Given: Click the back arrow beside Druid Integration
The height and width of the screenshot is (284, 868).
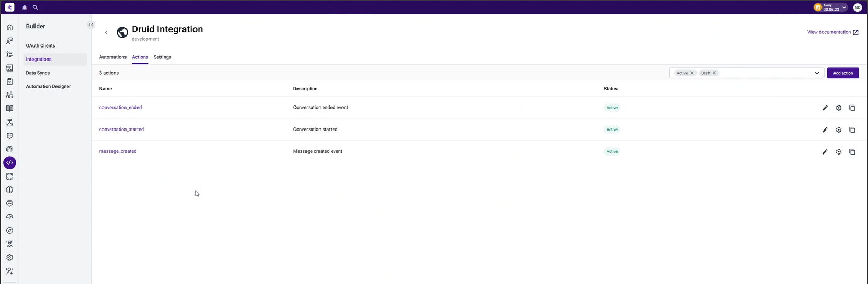Looking at the screenshot, I should (x=106, y=33).
